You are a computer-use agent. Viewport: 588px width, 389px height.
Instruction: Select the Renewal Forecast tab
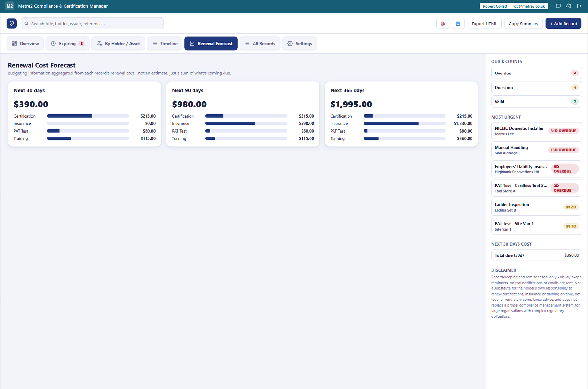point(211,43)
